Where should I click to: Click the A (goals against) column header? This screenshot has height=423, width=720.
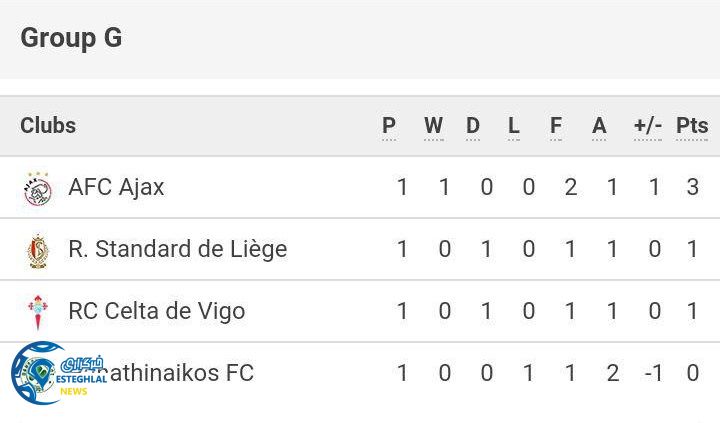[x=599, y=126]
